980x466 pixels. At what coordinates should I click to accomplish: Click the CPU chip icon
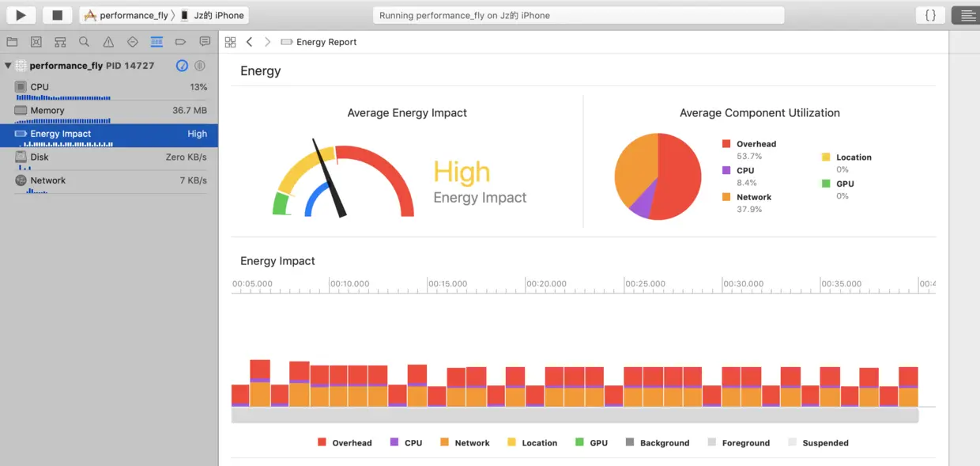coord(21,87)
